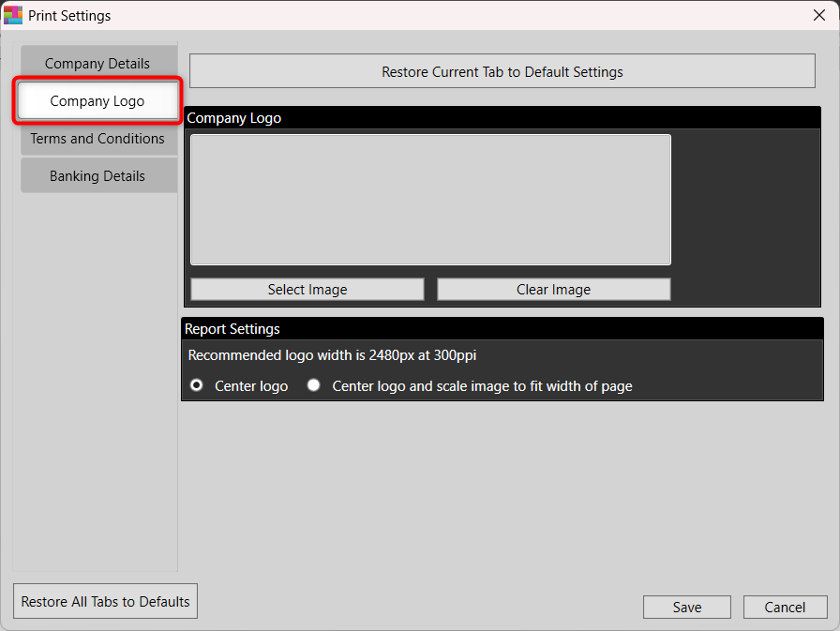The height and width of the screenshot is (631, 840).
Task: Click the company logo preview area
Action: pyautogui.click(x=430, y=200)
